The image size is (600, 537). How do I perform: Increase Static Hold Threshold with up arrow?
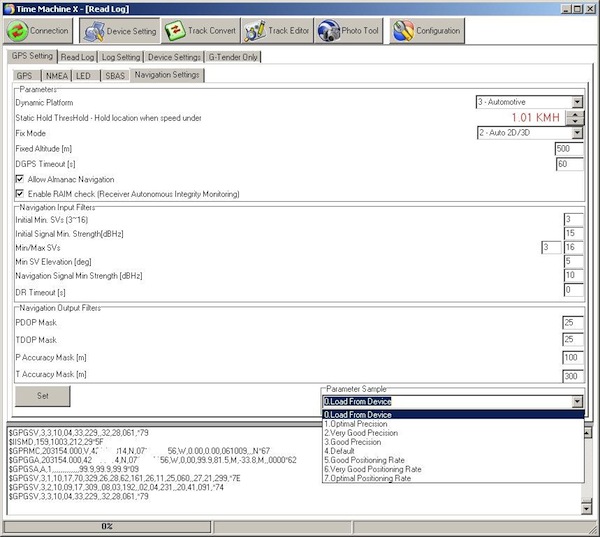point(575,114)
